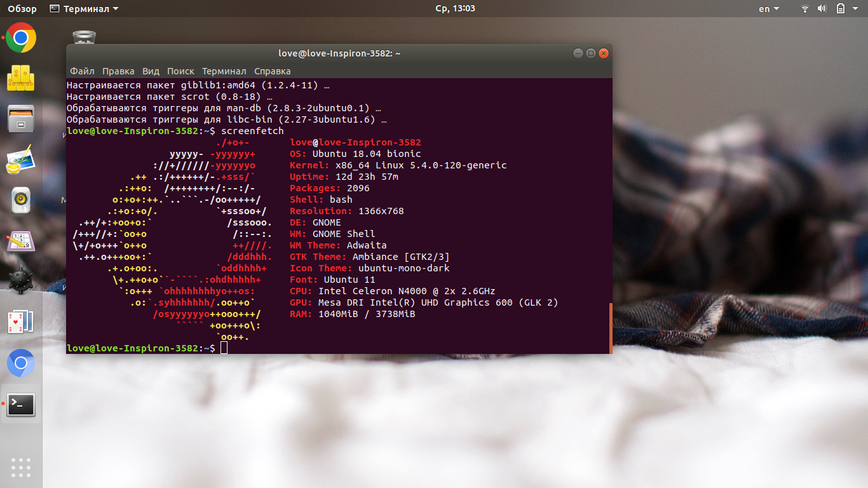Click the Terminal icon in the dock

(21, 404)
